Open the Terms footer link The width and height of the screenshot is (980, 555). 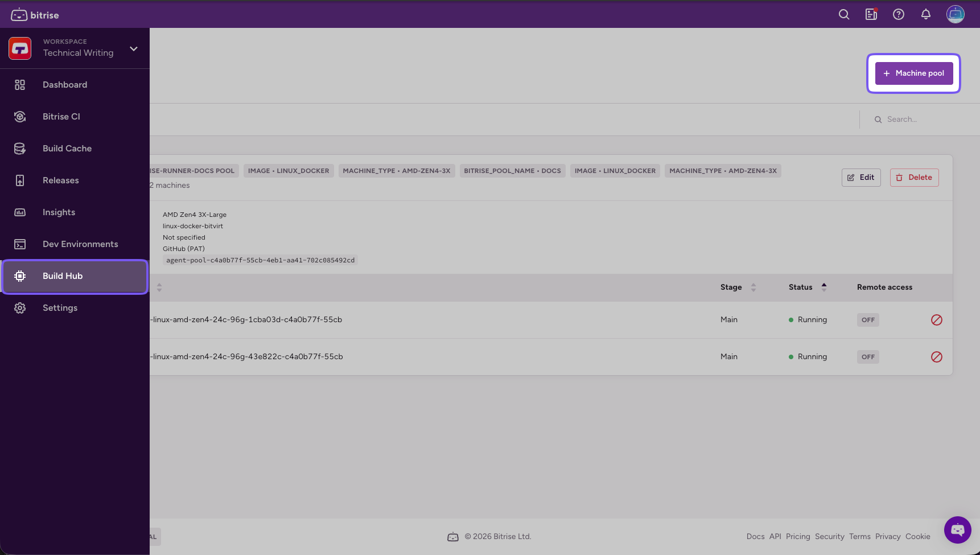point(859,537)
